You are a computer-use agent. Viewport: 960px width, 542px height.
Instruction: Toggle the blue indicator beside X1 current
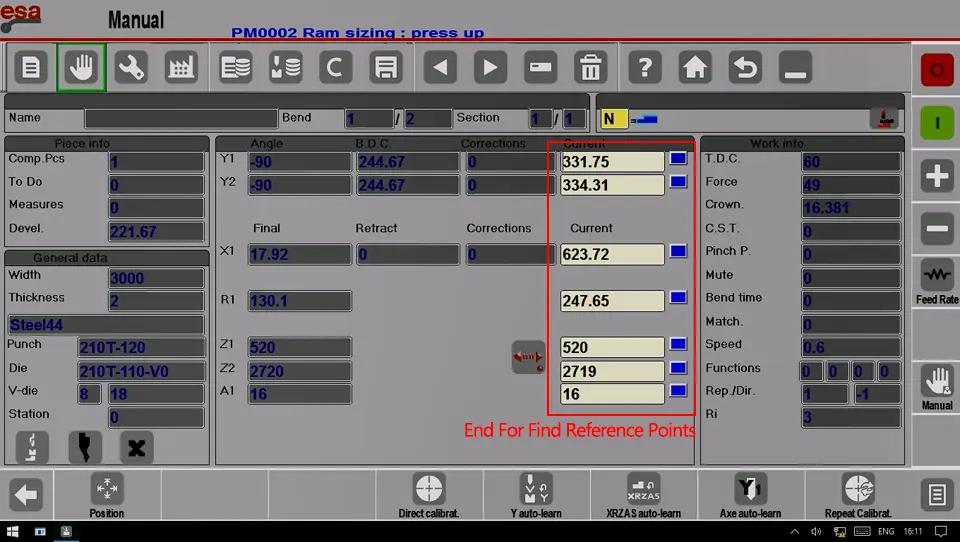pyautogui.click(x=678, y=251)
